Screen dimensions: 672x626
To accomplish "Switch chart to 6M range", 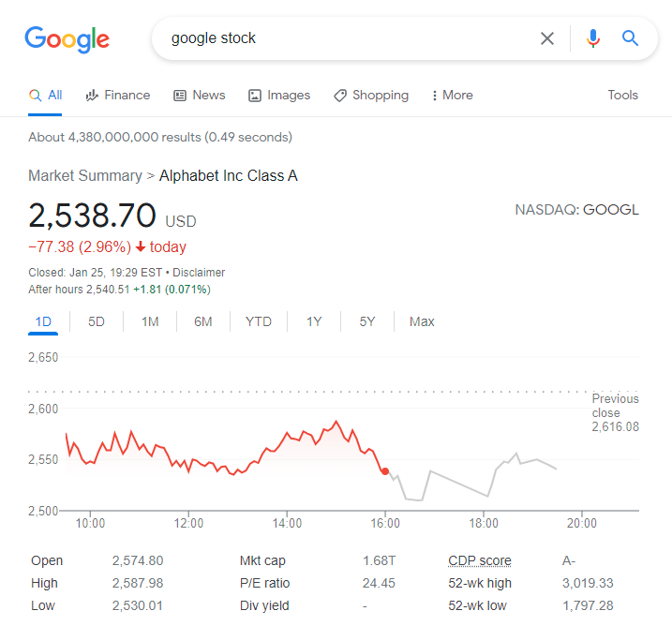I will (203, 321).
